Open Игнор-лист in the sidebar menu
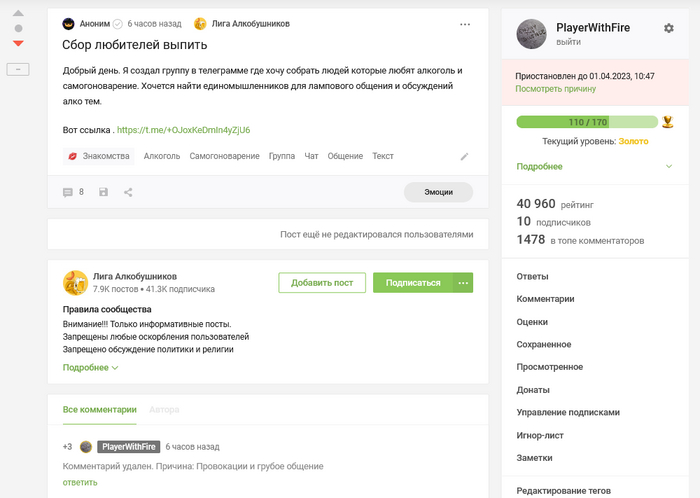Screen dimensions: 700x498 [540, 435]
